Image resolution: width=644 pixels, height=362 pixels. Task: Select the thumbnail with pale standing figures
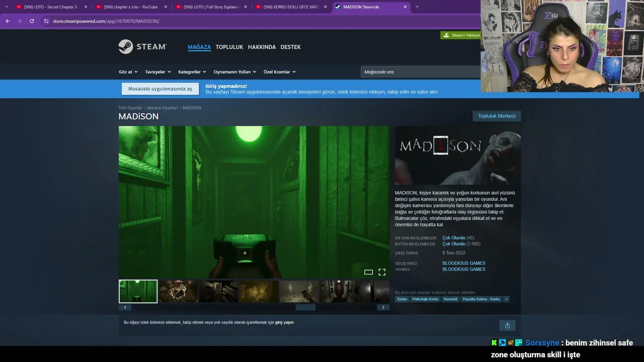tap(299, 292)
